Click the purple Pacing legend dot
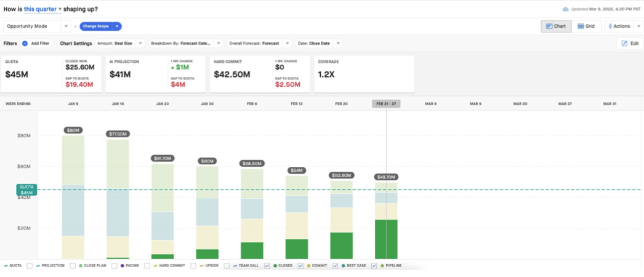The height and width of the screenshot is (277, 644). (x=123, y=265)
